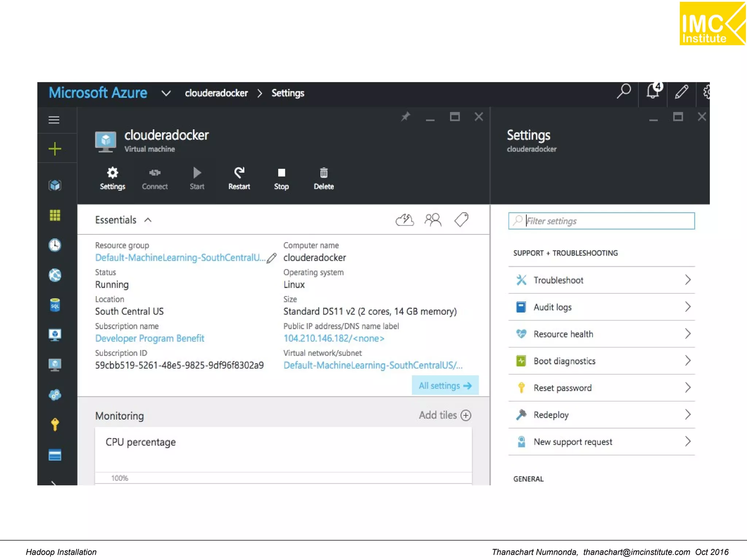The image size is (747, 560).
Task: Select the Subscription ID value text
Action: (179, 365)
